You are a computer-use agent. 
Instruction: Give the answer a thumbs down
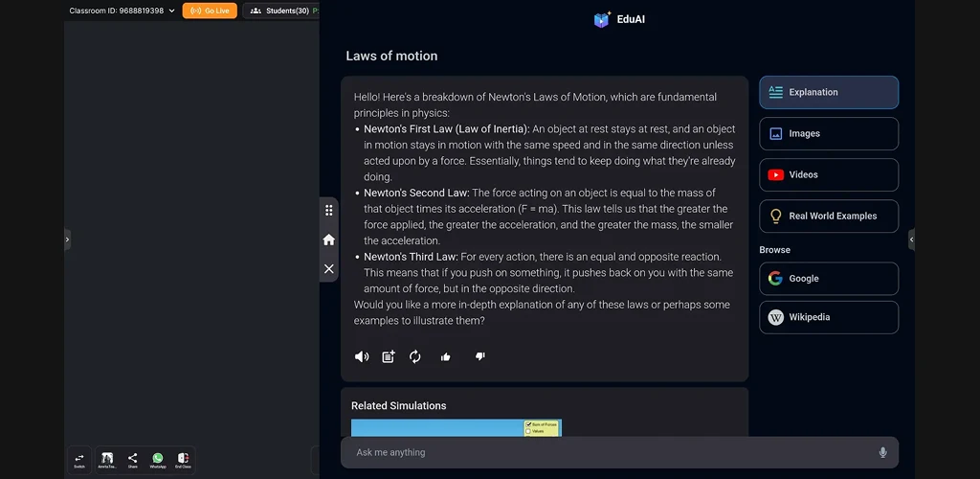tap(480, 356)
